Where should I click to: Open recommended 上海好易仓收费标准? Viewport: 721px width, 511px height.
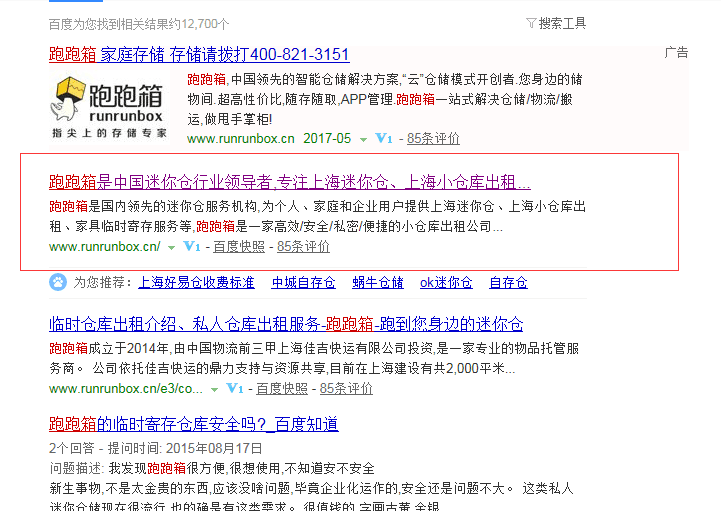(196, 282)
